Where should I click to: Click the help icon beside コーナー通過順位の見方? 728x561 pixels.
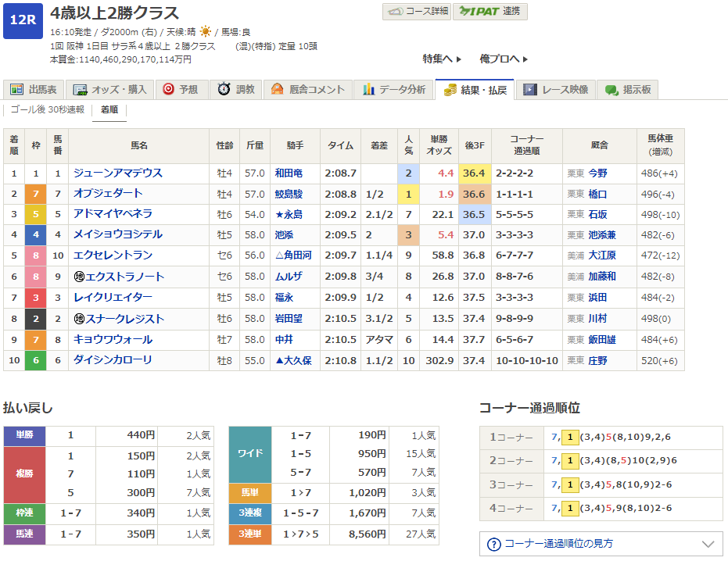[x=493, y=544]
